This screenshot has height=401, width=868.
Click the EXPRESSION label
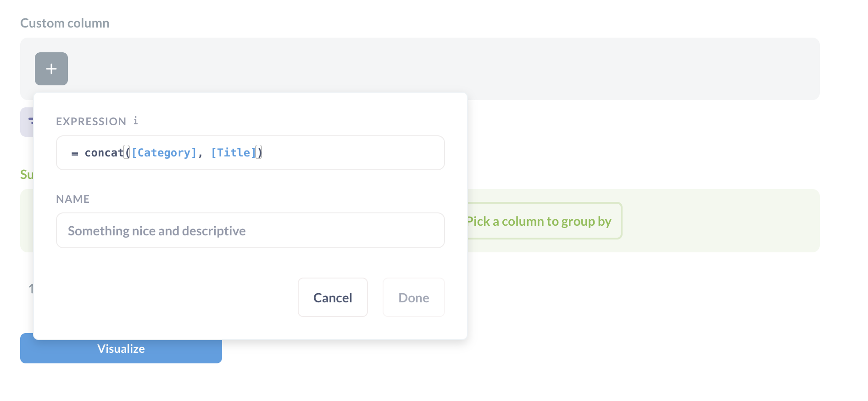click(91, 122)
